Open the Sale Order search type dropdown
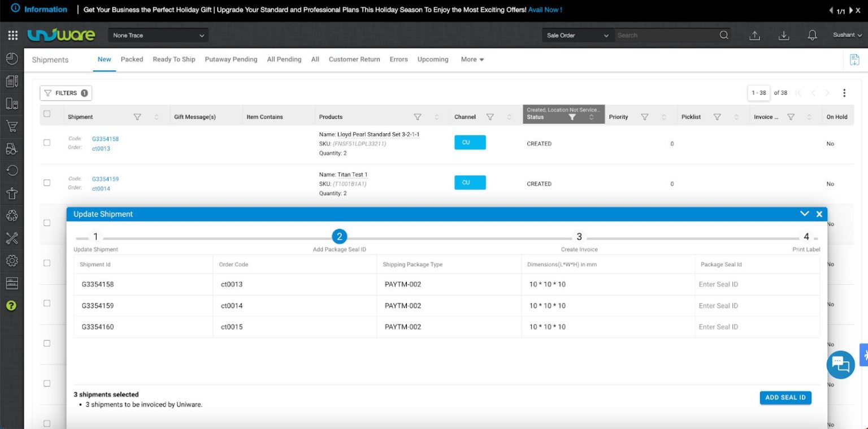Image resolution: width=868 pixels, height=429 pixels. pos(578,35)
